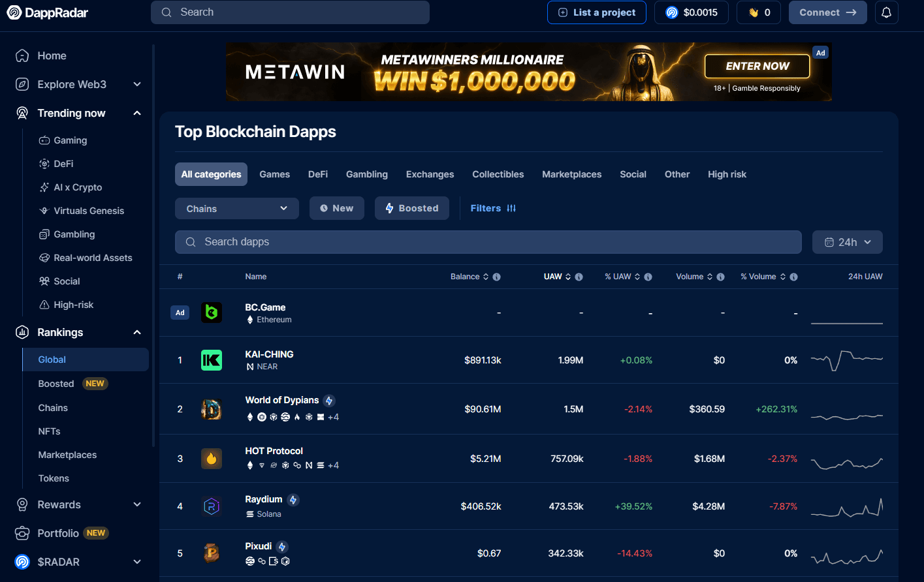Click the World of Dypians boosted bolt icon
The width and height of the screenshot is (924, 582).
[x=329, y=401]
